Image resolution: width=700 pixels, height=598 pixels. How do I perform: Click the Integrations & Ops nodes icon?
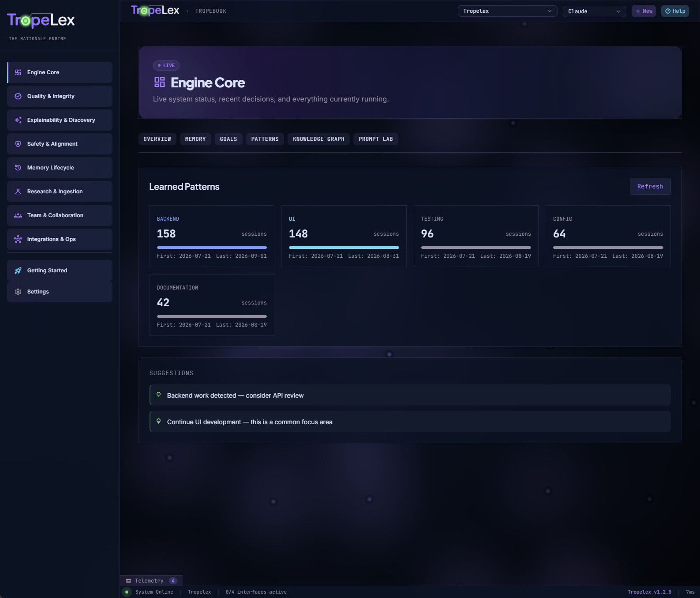tap(18, 239)
